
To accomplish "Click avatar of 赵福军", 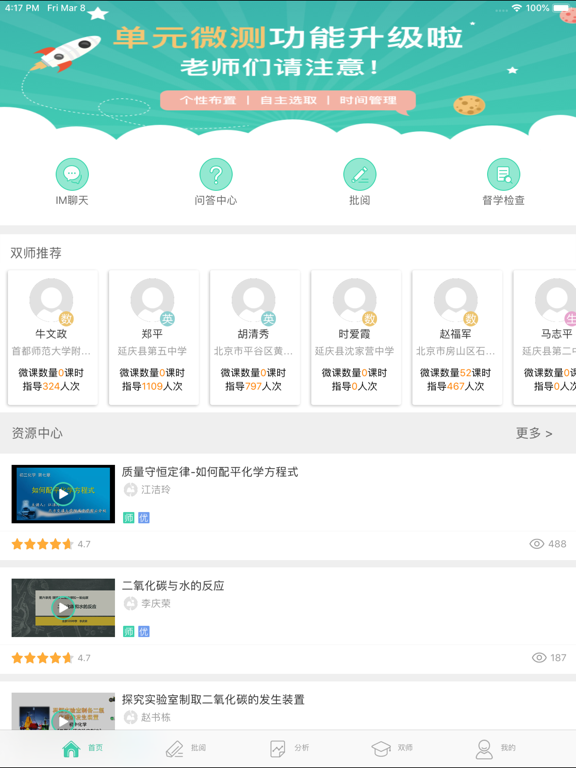I will [x=456, y=300].
